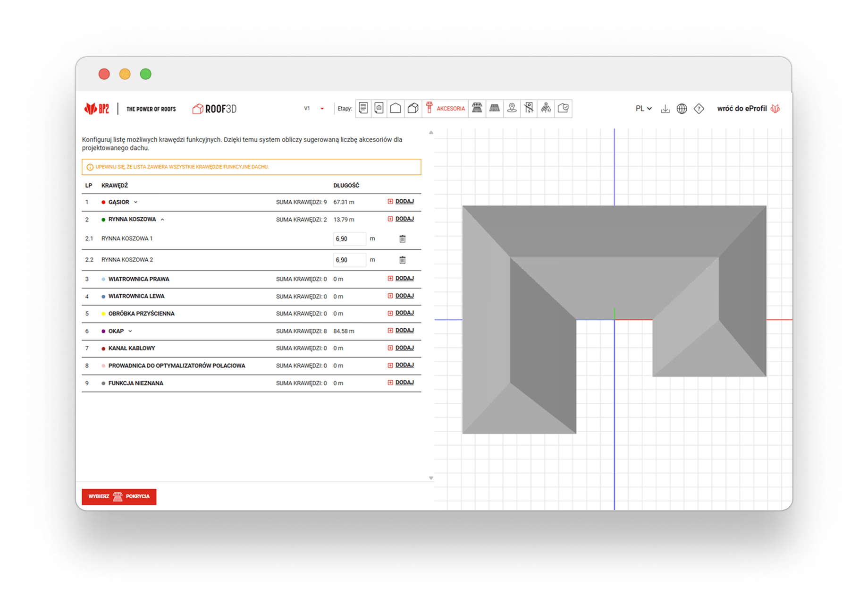
Task: Open the help question mark icon
Action: click(x=699, y=109)
